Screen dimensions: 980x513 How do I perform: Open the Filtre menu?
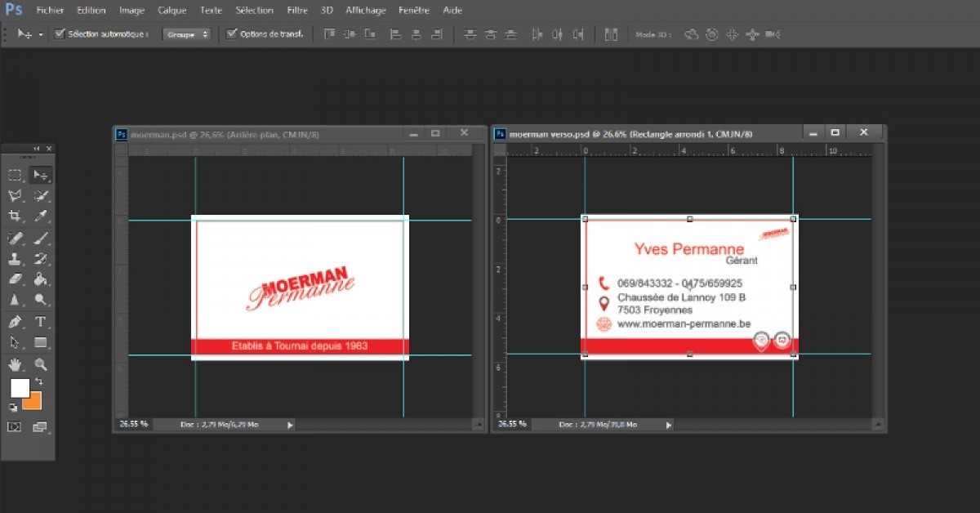(x=297, y=11)
